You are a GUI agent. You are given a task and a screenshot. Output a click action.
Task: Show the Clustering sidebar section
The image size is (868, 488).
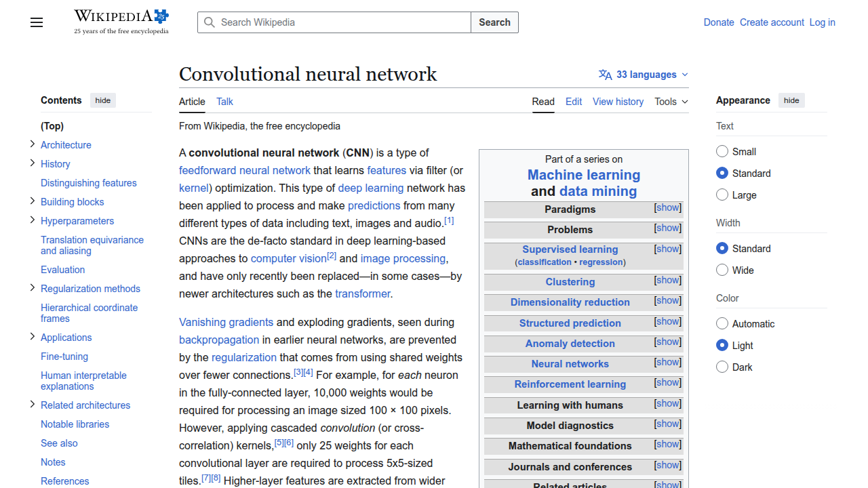(668, 281)
